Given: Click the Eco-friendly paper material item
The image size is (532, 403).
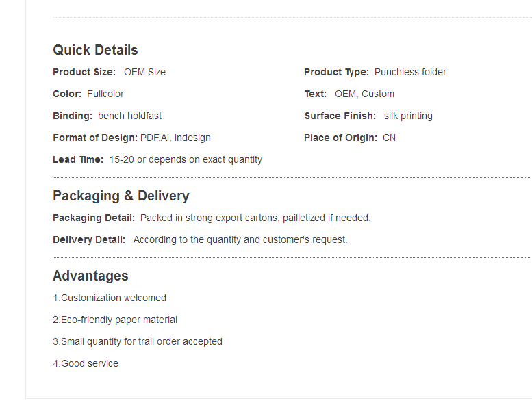Looking at the screenshot, I should tap(115, 320).
